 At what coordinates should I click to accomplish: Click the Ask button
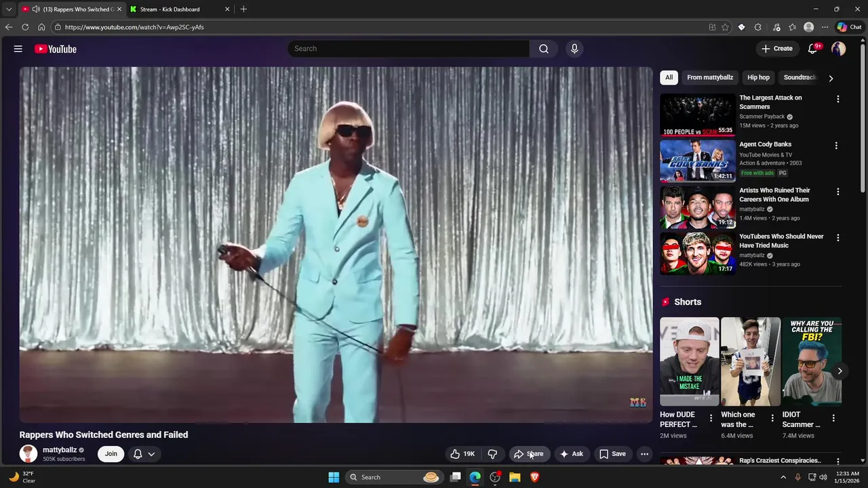pyautogui.click(x=572, y=454)
